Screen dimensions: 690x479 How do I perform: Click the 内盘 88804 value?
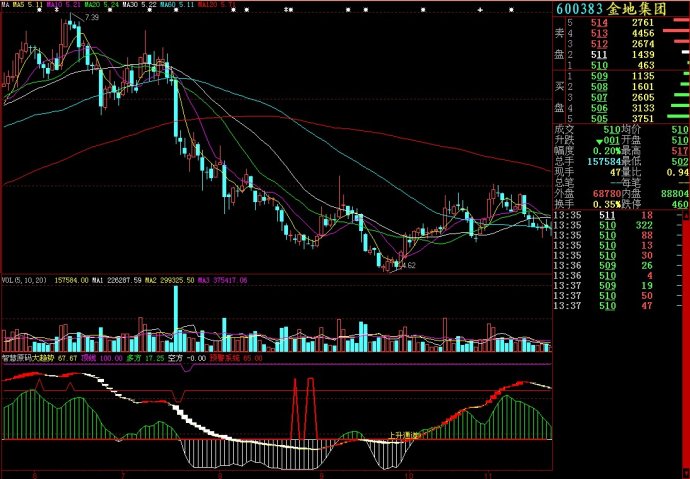(x=675, y=194)
